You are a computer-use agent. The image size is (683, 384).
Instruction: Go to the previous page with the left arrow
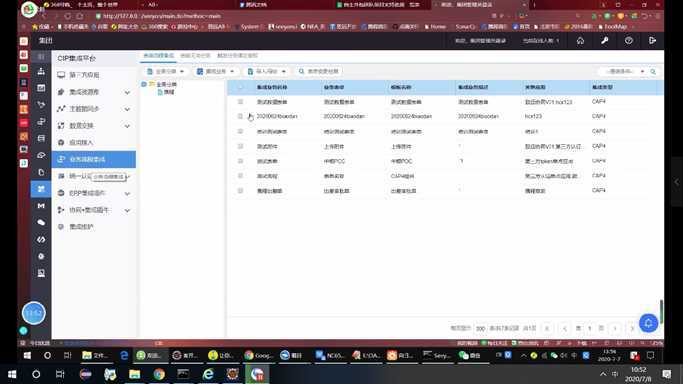click(x=565, y=328)
